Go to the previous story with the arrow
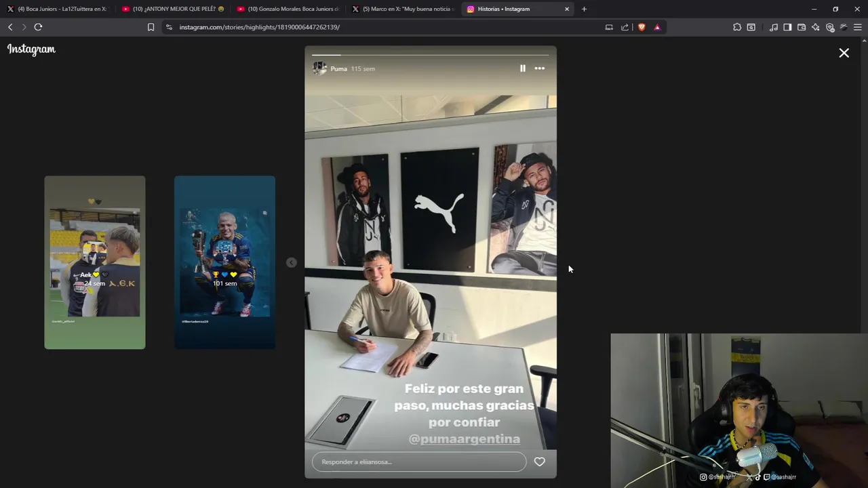Image resolution: width=868 pixels, height=488 pixels. [291, 262]
